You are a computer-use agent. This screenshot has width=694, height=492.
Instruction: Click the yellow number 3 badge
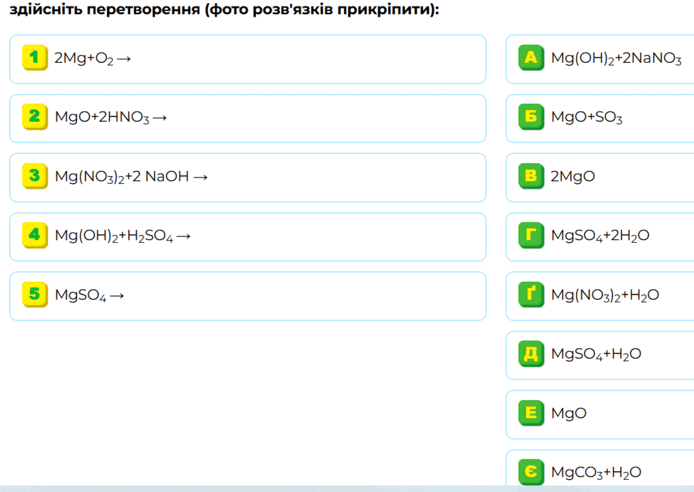tap(35, 176)
